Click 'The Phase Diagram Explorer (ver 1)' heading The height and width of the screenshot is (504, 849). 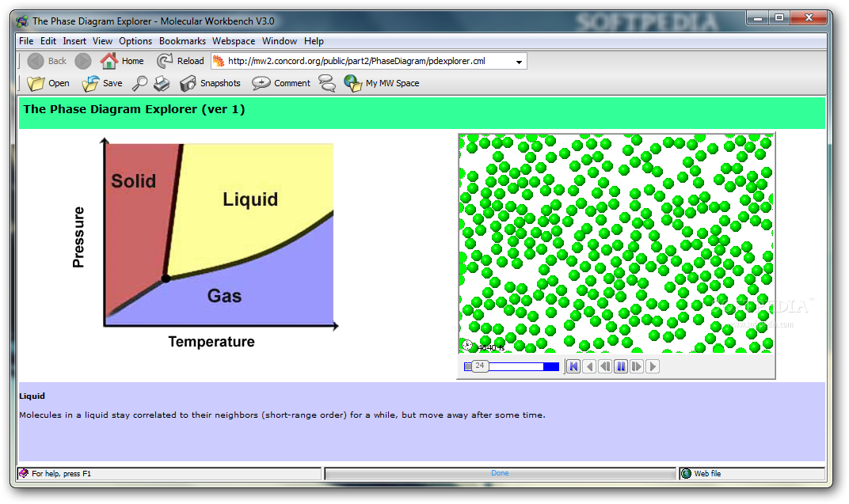point(135,109)
